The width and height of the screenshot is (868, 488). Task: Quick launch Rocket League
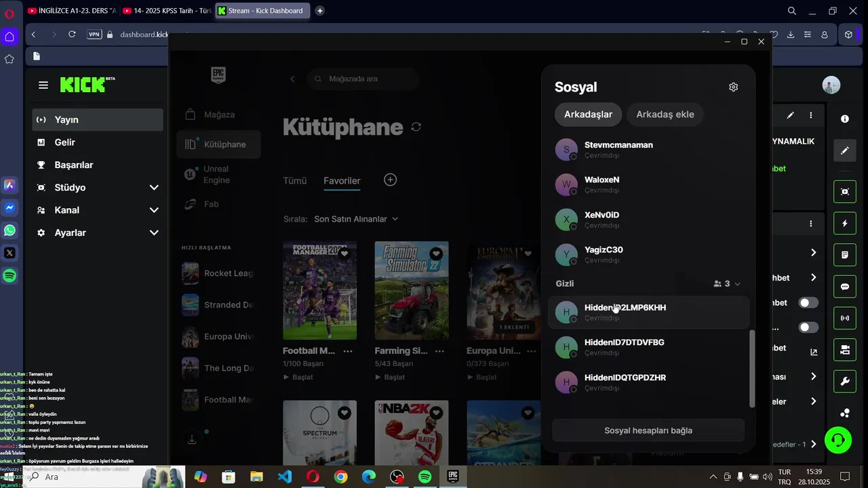pos(218,273)
